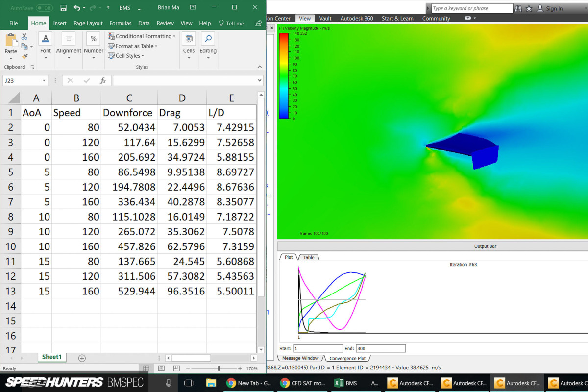Open the Formulas ribbon tab
The image size is (588, 392).
120,23
